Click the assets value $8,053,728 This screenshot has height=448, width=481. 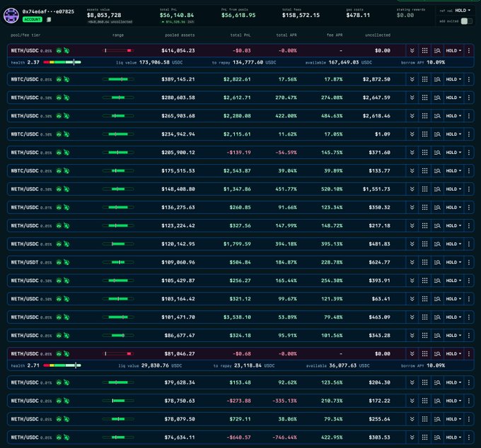pos(104,16)
